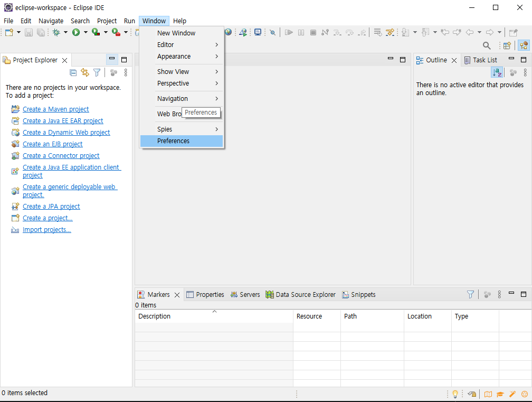Click Import projects link
This screenshot has width=532, height=402.
click(47, 229)
